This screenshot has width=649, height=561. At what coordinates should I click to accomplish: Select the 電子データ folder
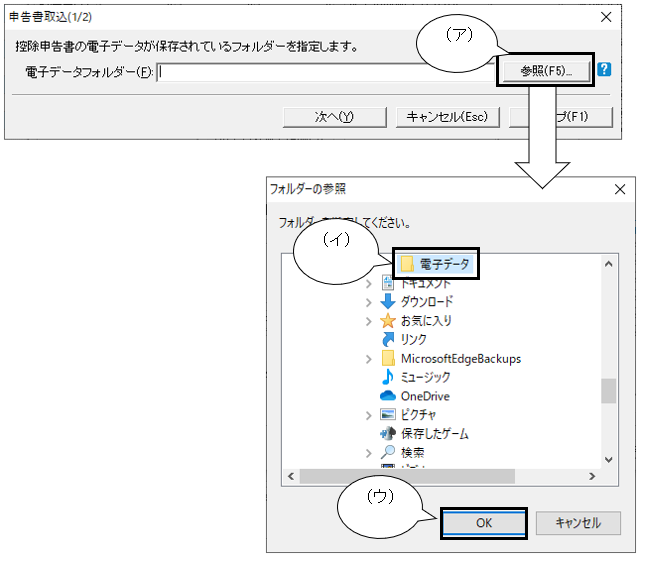point(435,264)
